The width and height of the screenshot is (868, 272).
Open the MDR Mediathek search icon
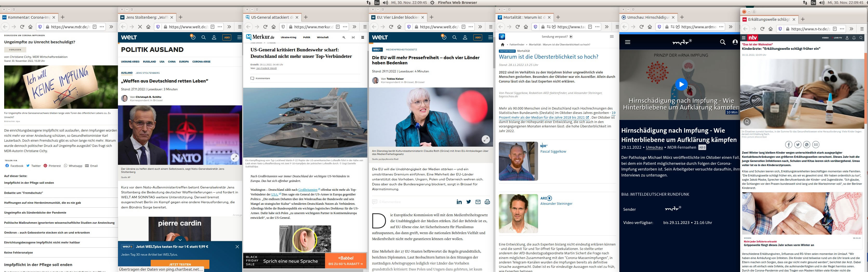tap(723, 42)
